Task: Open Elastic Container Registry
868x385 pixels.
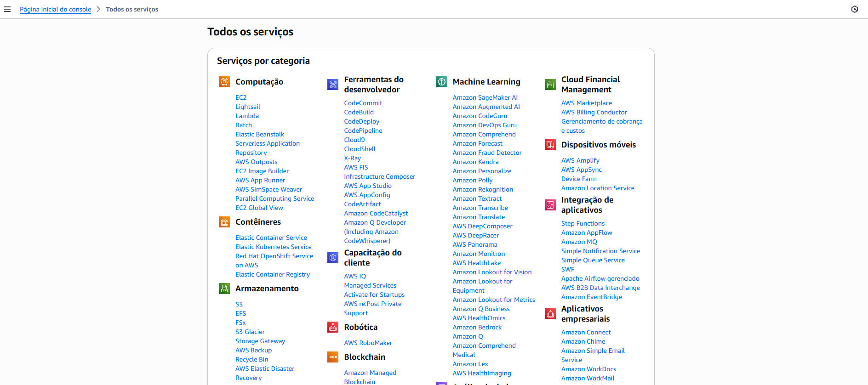Action: pyautogui.click(x=273, y=274)
